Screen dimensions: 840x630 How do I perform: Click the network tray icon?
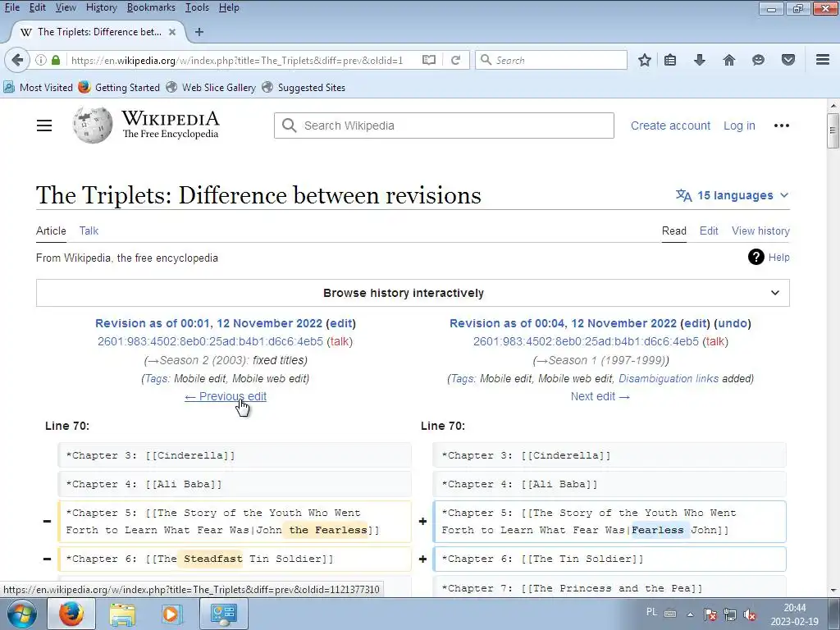tap(730, 614)
